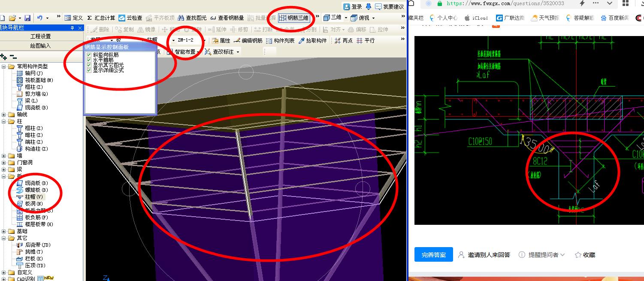This screenshot has width=644, height=281.
Task: Expand 自定义 tree folder
Action: pyautogui.click(x=4, y=272)
